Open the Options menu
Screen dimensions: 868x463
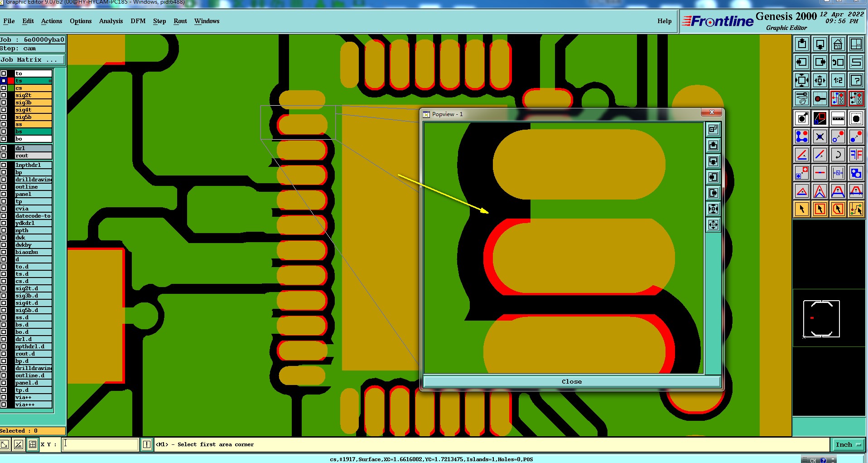pos(81,21)
